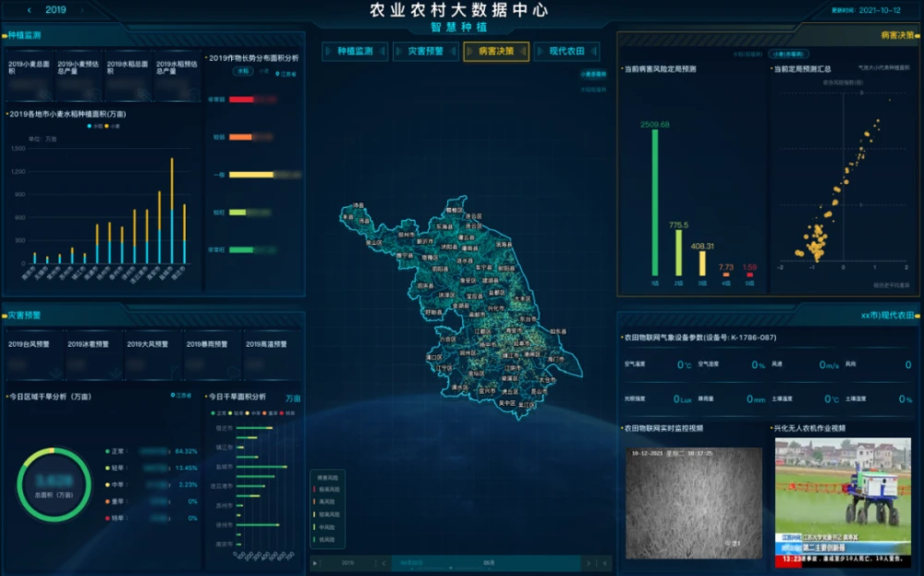Open the 2019冰雹预警 card

coord(93,356)
